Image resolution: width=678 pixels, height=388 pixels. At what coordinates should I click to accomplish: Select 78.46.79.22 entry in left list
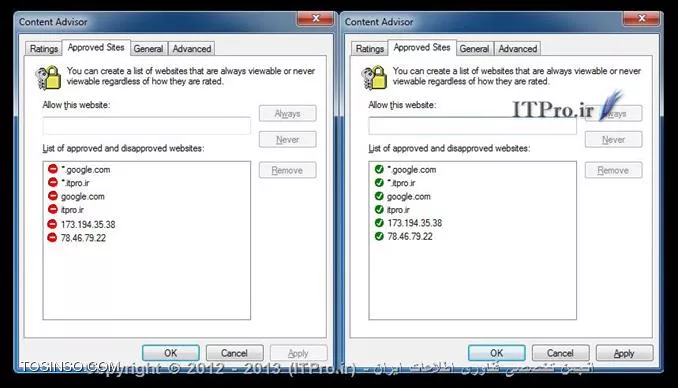coord(83,238)
